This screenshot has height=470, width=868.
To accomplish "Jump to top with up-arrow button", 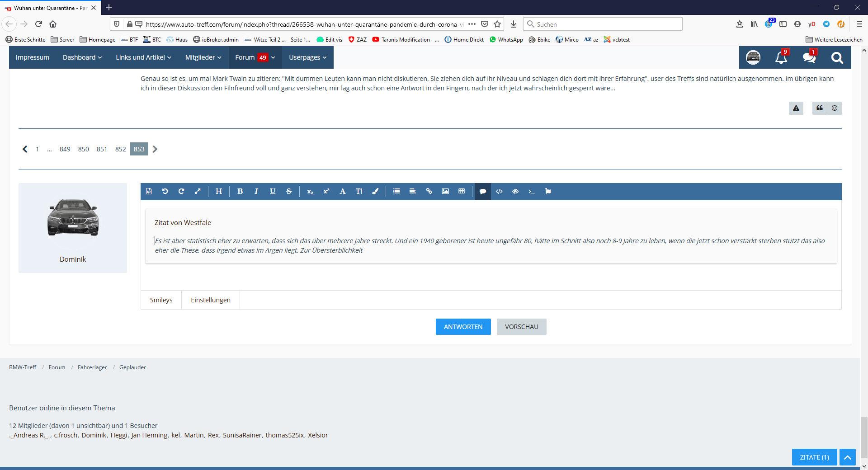I will [848, 457].
